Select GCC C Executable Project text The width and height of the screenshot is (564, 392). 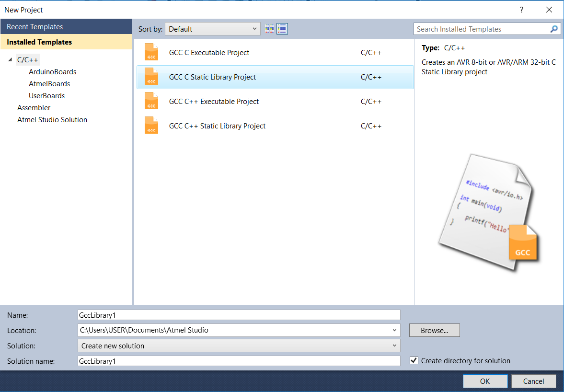click(209, 53)
